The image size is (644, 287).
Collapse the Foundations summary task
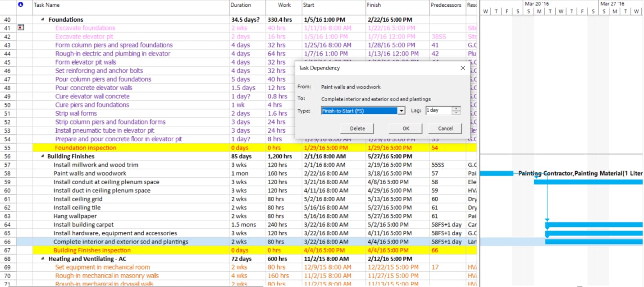(x=42, y=19)
